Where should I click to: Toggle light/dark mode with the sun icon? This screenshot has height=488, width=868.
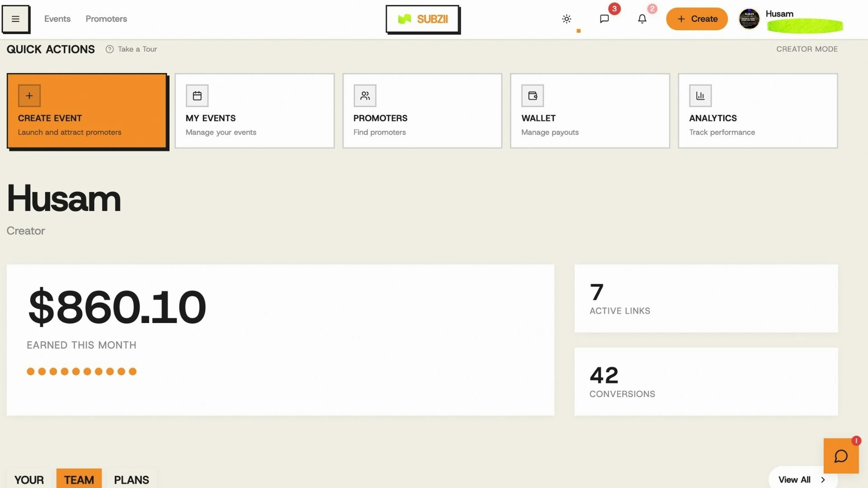[566, 19]
